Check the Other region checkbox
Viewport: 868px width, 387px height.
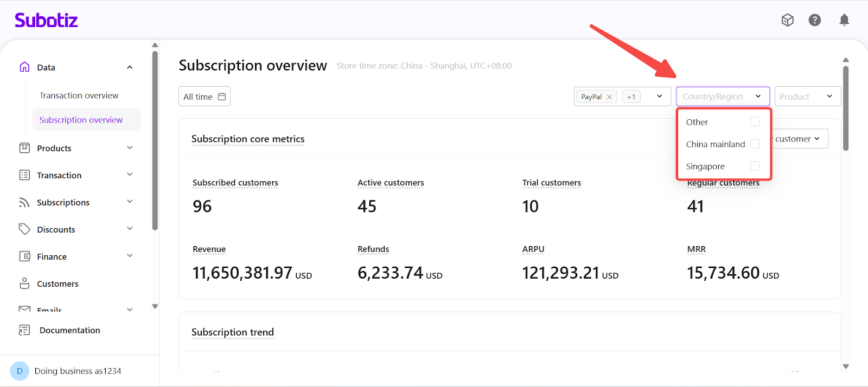pyautogui.click(x=755, y=122)
